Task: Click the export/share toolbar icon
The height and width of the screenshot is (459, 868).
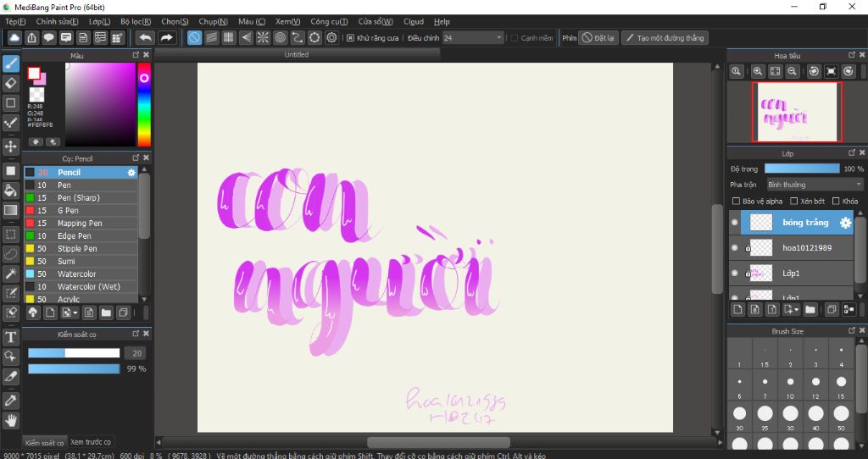Action: (31, 37)
